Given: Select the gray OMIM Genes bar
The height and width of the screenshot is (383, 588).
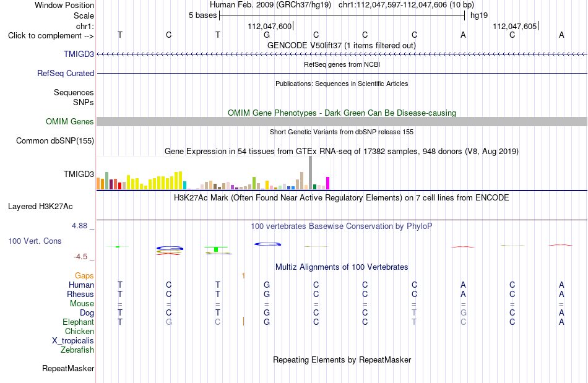Looking at the screenshot, I should pyautogui.click(x=342, y=121).
